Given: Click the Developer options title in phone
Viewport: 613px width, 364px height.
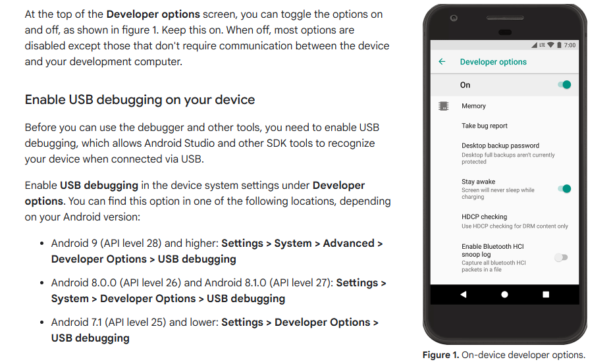Looking at the screenshot, I should [493, 62].
